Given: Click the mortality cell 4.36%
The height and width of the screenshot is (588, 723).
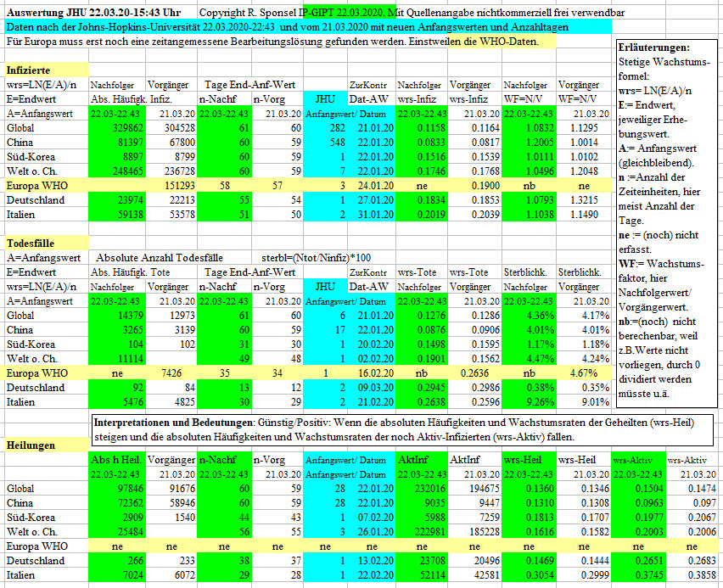Looking at the screenshot, I should pyautogui.click(x=529, y=316).
